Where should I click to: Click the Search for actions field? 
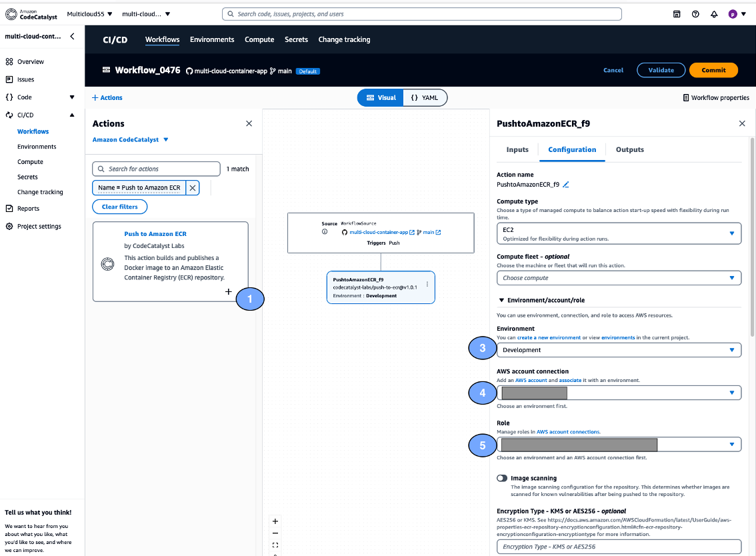click(x=156, y=169)
